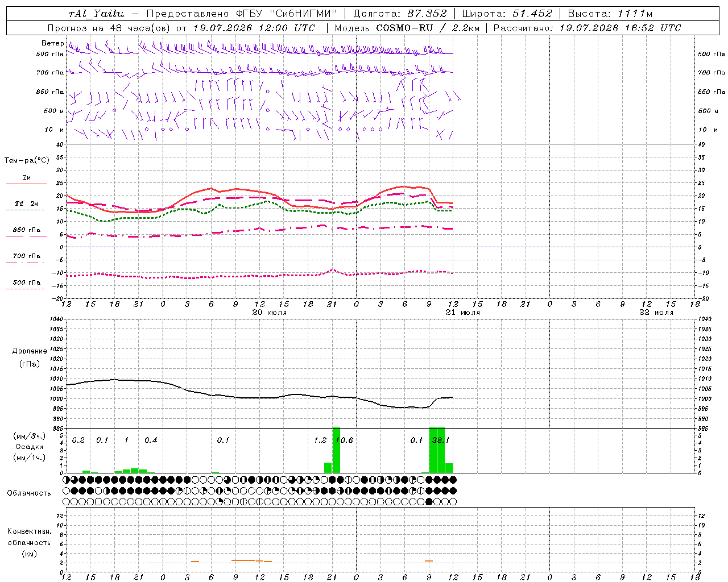The image size is (728, 582).
Task: Select the 700 гПа temperature legend entry
Action: 26,259
